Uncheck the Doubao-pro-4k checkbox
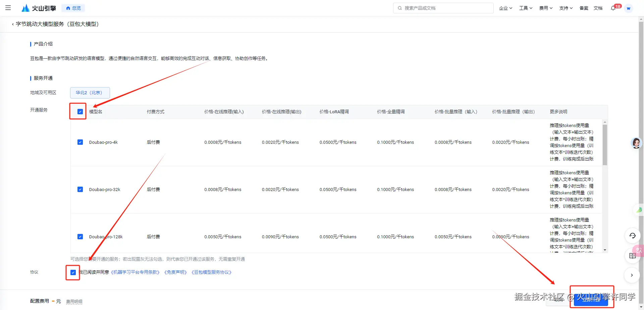Viewport: 644px width, 310px height. (80, 142)
